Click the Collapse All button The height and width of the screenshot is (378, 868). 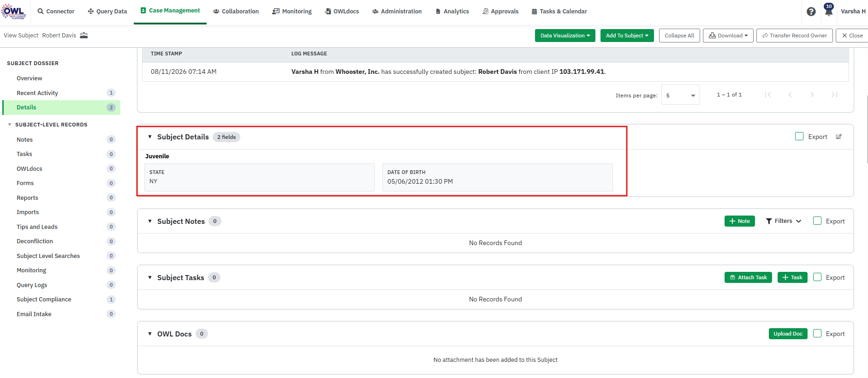tap(679, 36)
